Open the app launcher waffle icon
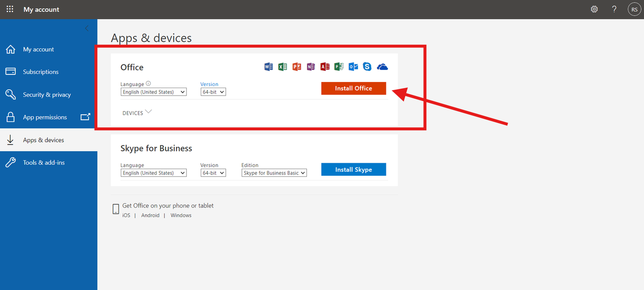This screenshot has height=290, width=644. [10, 9]
